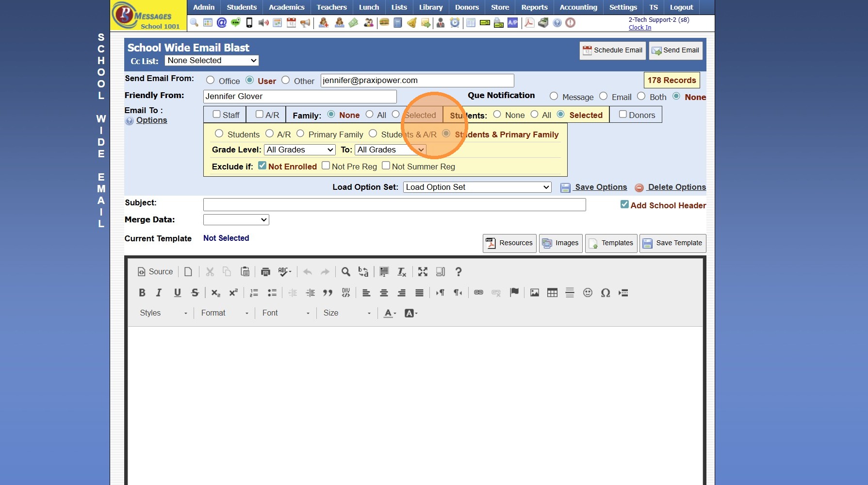
Task: Click the PDF icon in top toolbar
Action: click(529, 22)
